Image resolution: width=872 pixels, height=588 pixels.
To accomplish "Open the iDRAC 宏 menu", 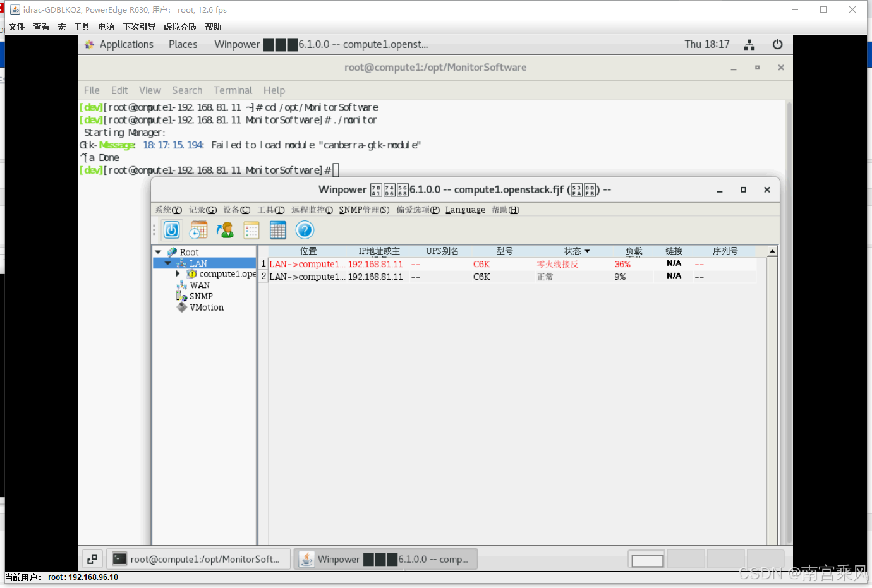I will [62, 27].
